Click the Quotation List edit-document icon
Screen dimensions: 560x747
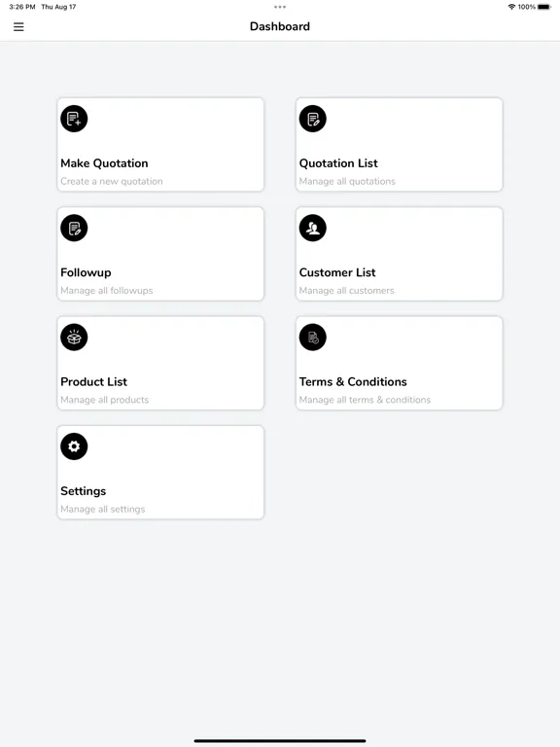tap(312, 119)
